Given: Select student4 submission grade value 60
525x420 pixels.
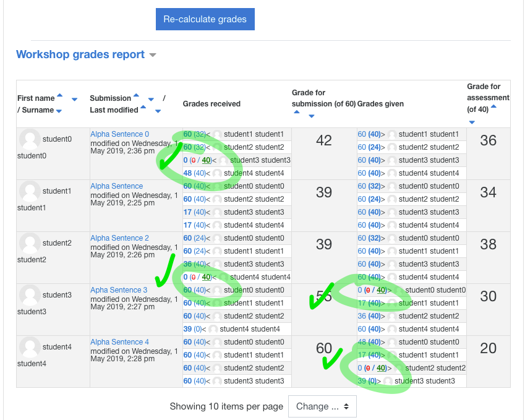Looking at the screenshot, I should tap(324, 348).
